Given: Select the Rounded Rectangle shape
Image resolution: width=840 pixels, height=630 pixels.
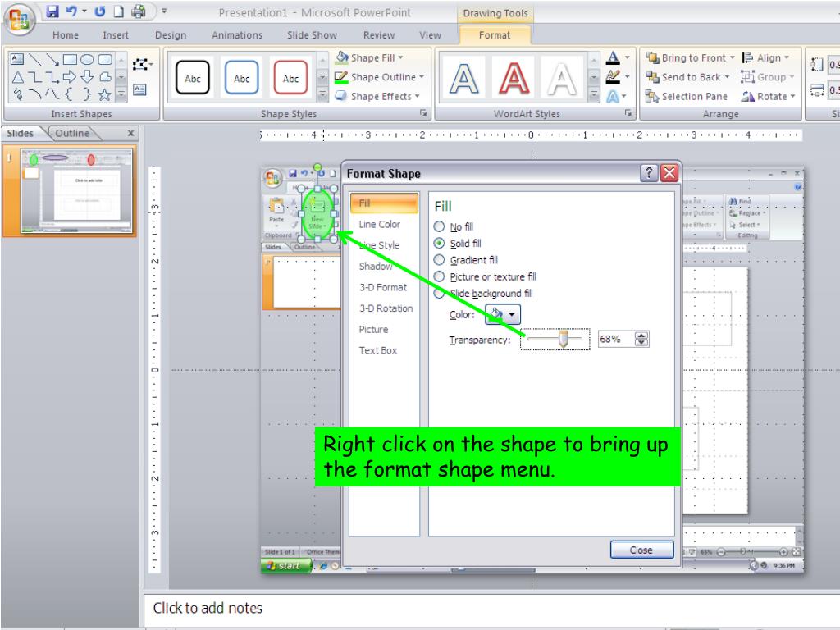Looking at the screenshot, I should 105,59.
